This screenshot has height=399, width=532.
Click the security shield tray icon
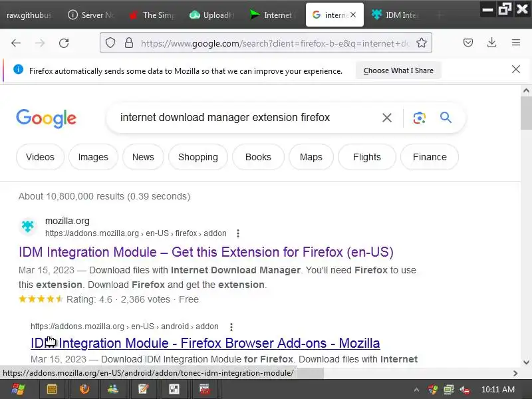click(x=433, y=390)
